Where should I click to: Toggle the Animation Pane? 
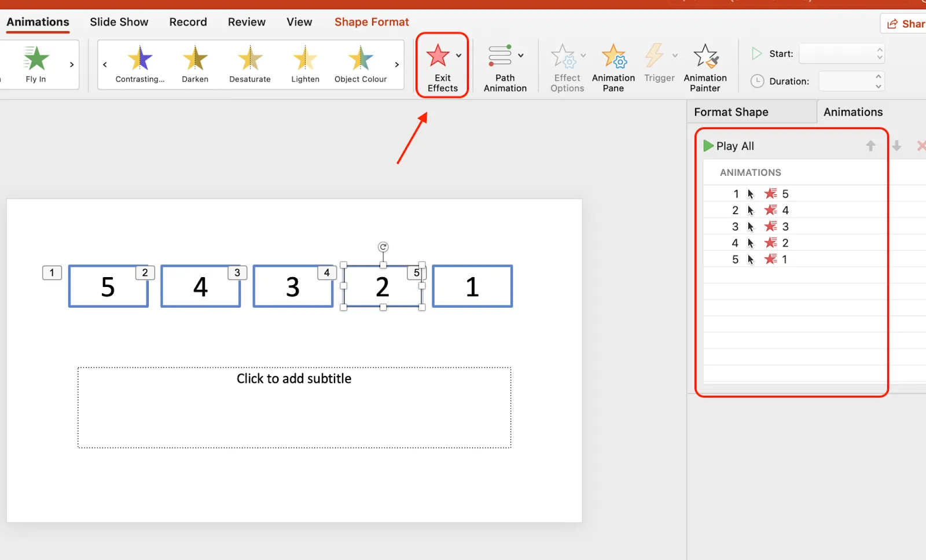click(613, 68)
